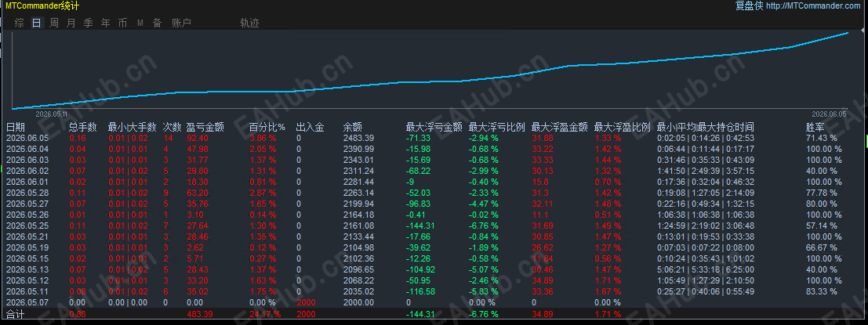
Task: Click the 余额 column header
Action: click(353, 128)
